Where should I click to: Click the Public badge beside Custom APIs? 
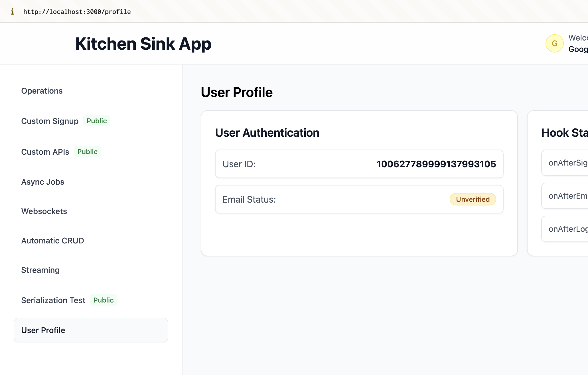click(x=87, y=152)
